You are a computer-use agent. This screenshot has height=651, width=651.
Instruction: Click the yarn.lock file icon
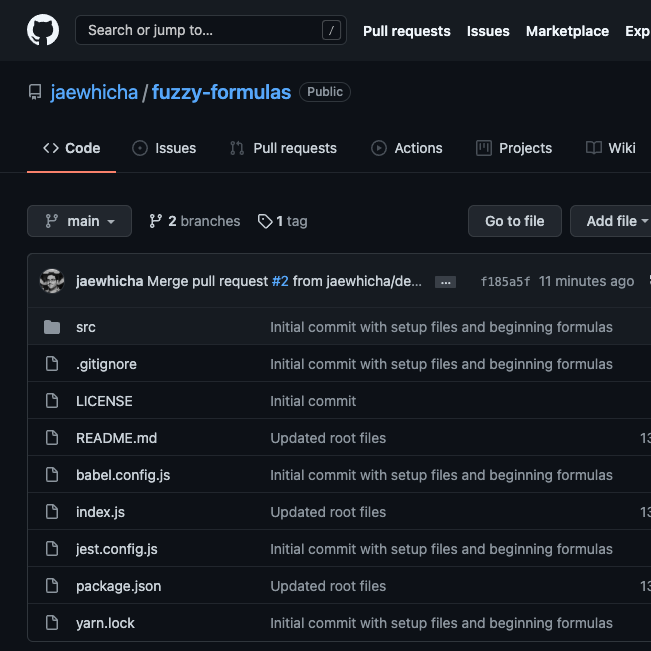[52, 623]
